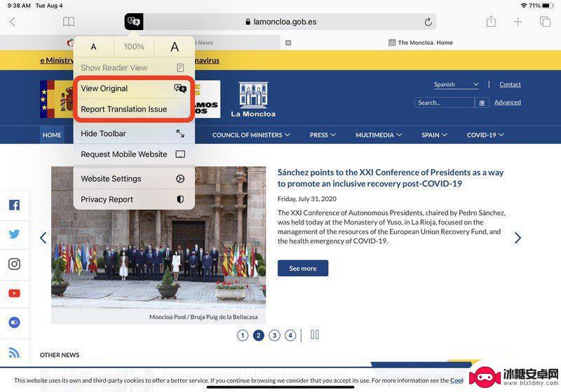Go to previous carousel slide arrow
The width and height of the screenshot is (561, 392).
tap(43, 238)
